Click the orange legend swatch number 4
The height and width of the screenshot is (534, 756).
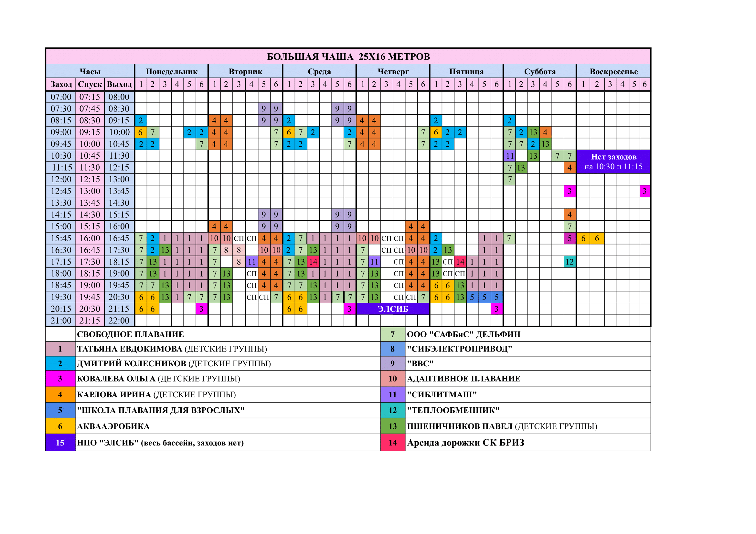pyautogui.click(x=60, y=394)
